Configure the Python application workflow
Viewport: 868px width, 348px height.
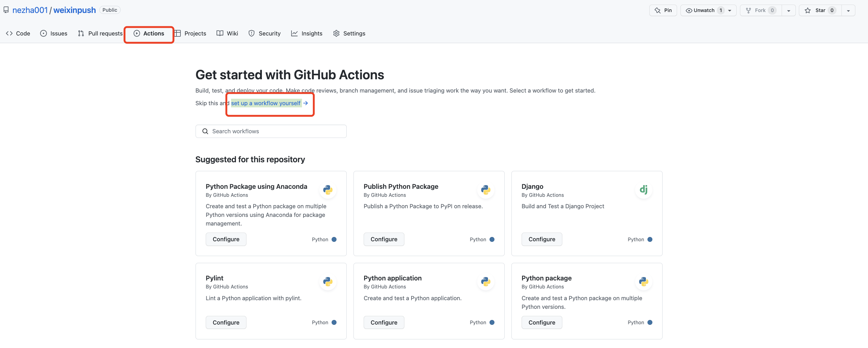coord(383,322)
